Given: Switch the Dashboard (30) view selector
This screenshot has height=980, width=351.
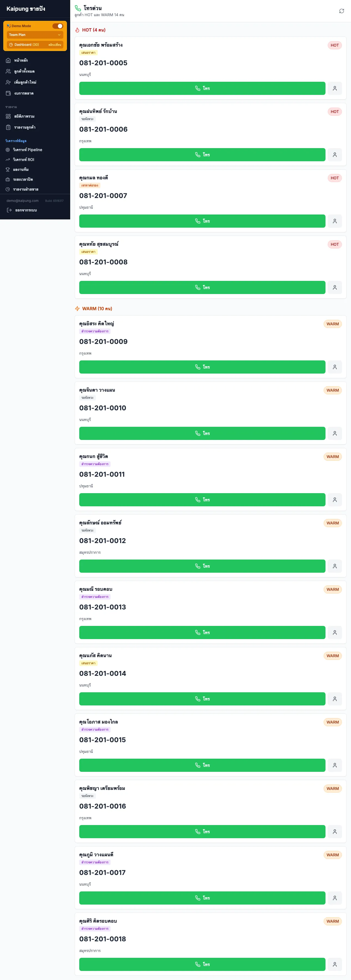Looking at the screenshot, I should [x=35, y=45].
